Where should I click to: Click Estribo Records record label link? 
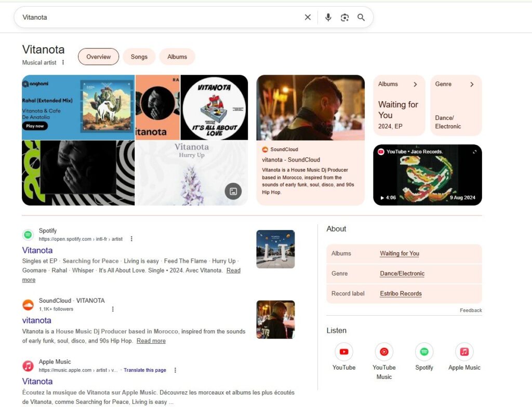[401, 293]
